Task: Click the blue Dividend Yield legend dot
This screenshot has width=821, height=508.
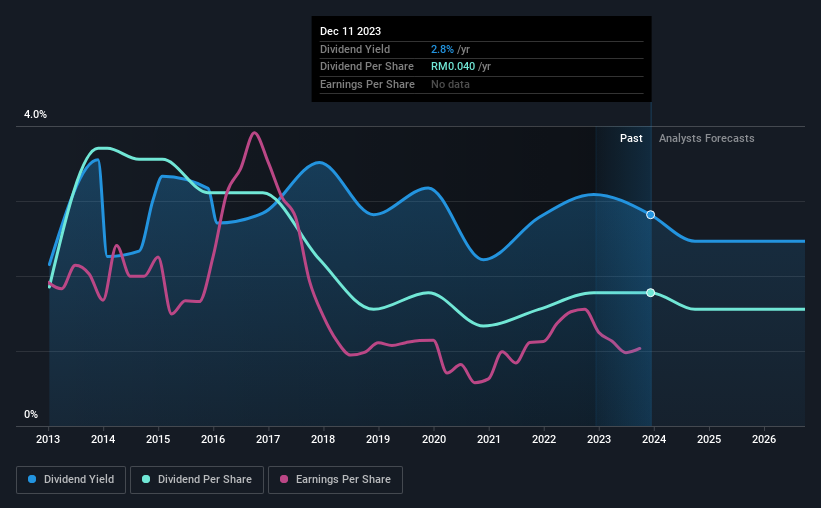Action: pos(32,479)
